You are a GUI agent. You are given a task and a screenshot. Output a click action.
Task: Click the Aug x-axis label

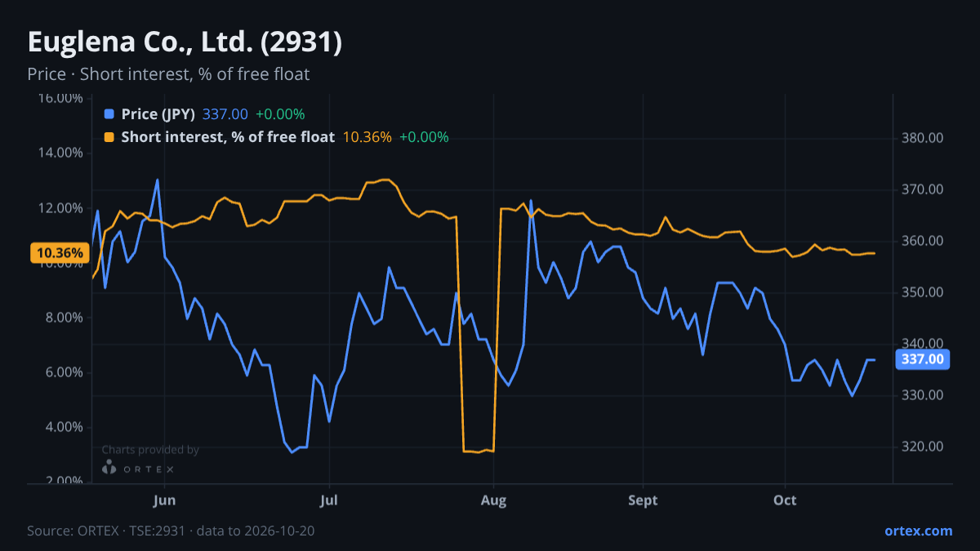click(x=493, y=500)
